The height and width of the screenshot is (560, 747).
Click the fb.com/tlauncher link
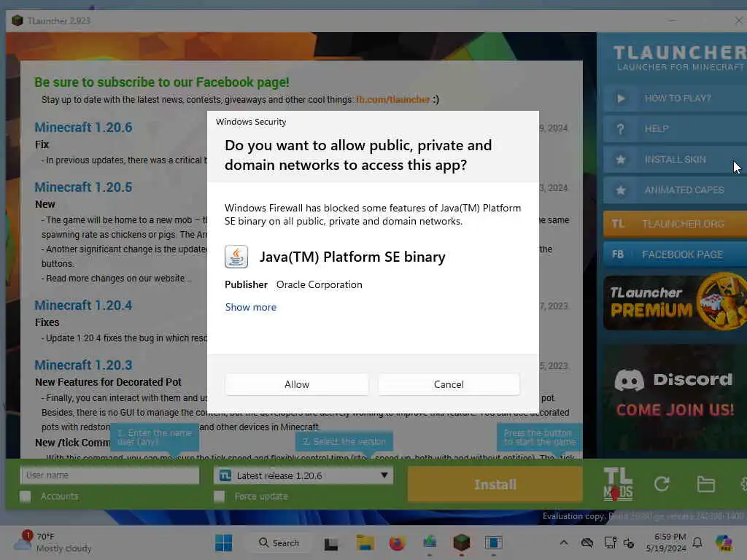pos(393,99)
